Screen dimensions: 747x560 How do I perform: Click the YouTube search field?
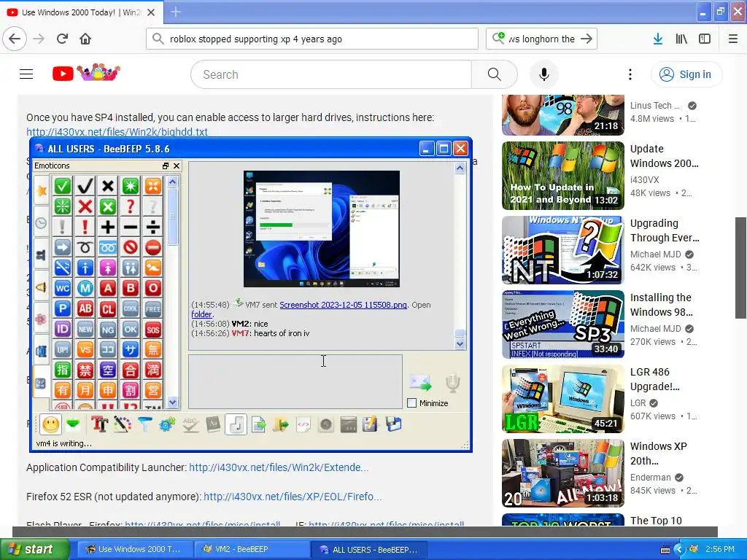pyautogui.click(x=331, y=74)
